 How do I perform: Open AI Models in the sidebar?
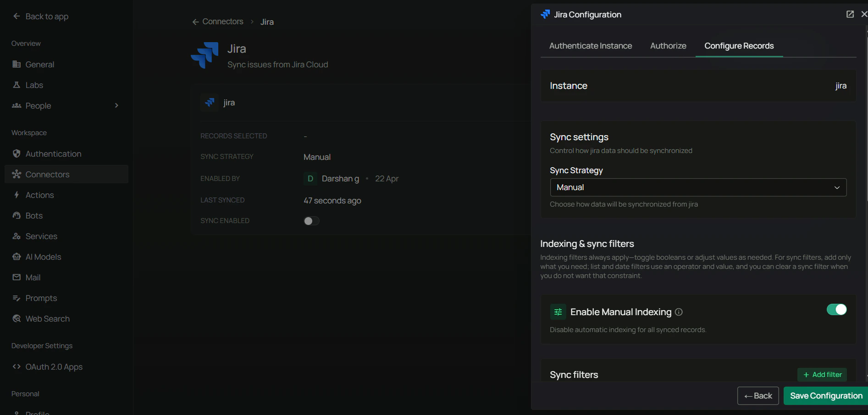pyautogui.click(x=66, y=257)
